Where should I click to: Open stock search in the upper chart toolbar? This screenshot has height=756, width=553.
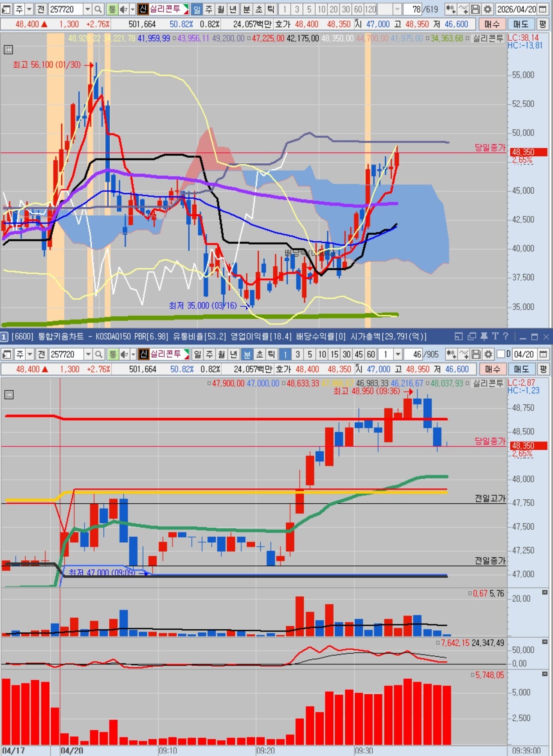[x=98, y=9]
